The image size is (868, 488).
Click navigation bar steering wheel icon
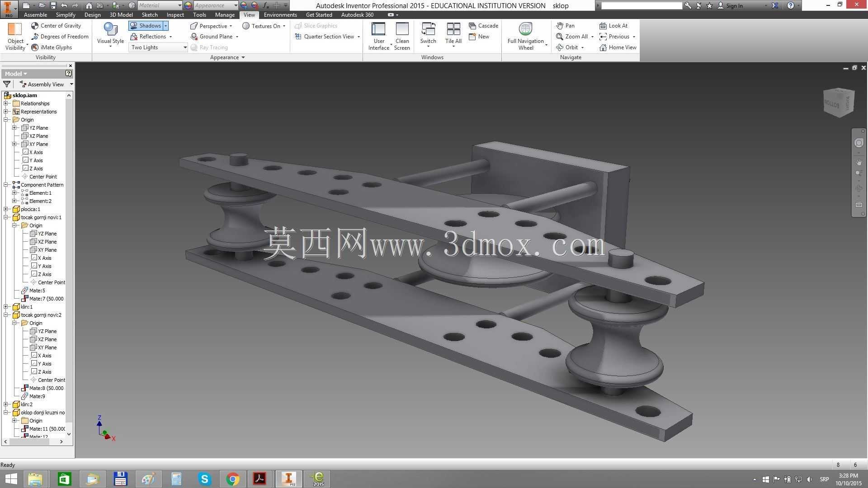pos(859,143)
